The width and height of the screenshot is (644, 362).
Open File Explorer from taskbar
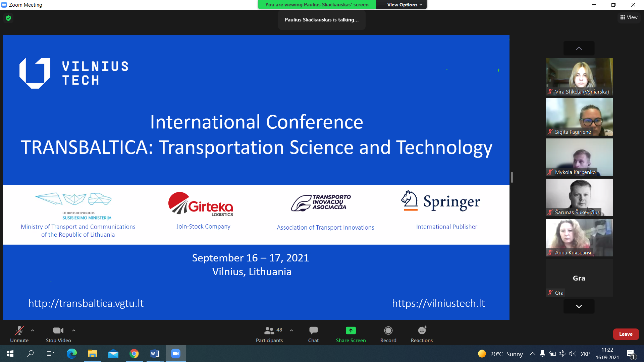click(x=92, y=354)
